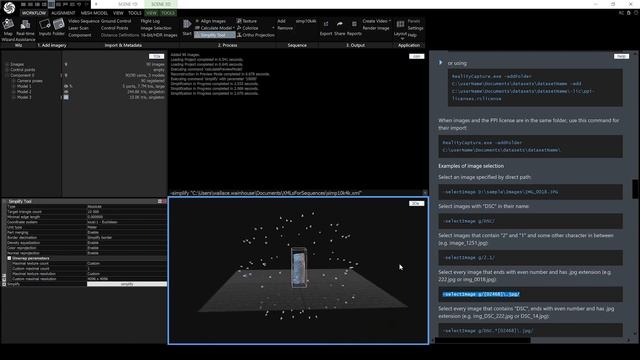The image size is (640, 360).
Task: Open the Real-time Assistance icon
Action: 25,25
